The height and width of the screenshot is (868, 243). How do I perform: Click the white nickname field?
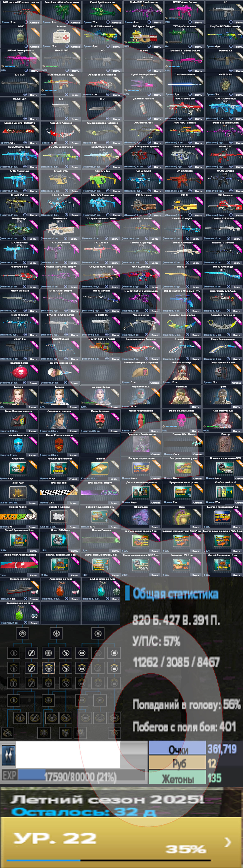click(68, 755)
